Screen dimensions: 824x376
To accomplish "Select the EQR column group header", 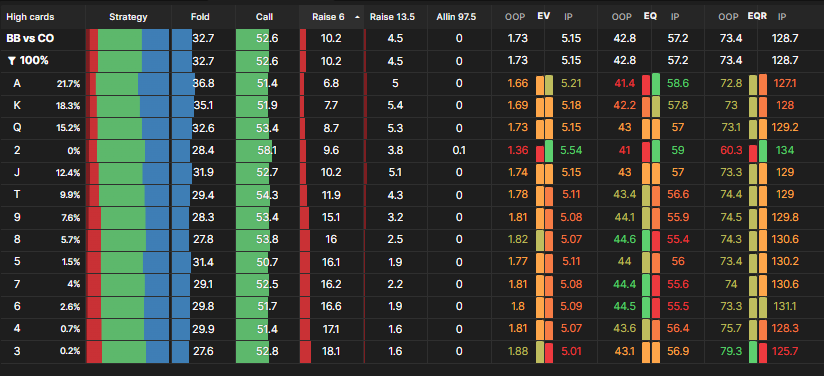I will coord(757,16).
